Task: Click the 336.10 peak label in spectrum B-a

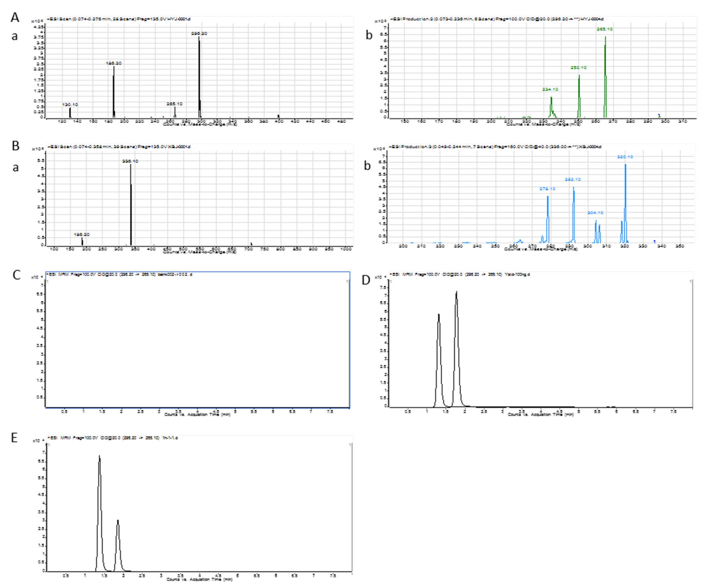Action: [x=130, y=161]
